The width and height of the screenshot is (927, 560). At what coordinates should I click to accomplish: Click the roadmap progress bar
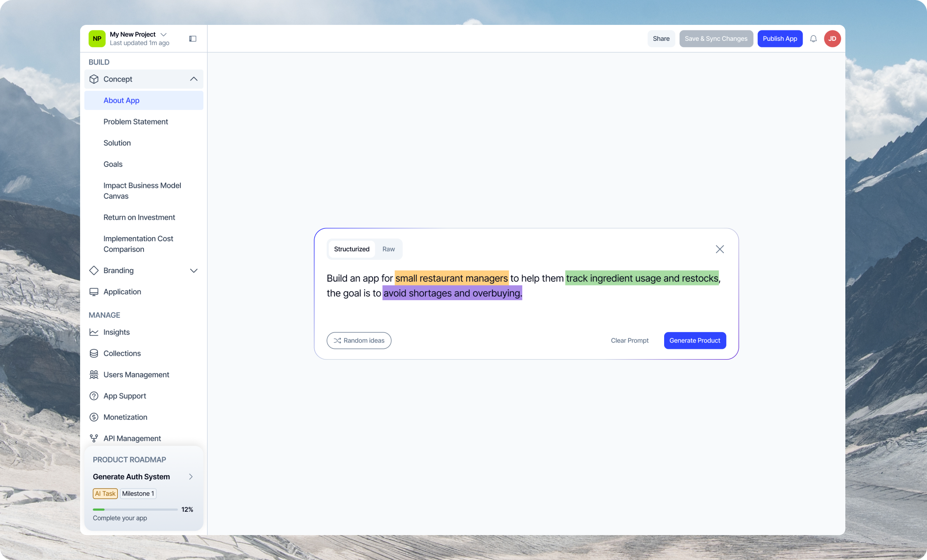(x=135, y=509)
